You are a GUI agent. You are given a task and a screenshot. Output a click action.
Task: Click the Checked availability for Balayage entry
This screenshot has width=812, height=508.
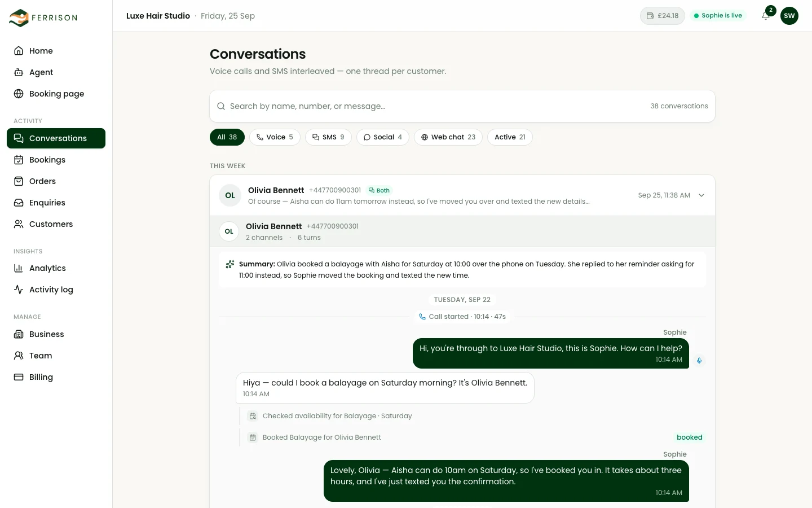click(337, 416)
